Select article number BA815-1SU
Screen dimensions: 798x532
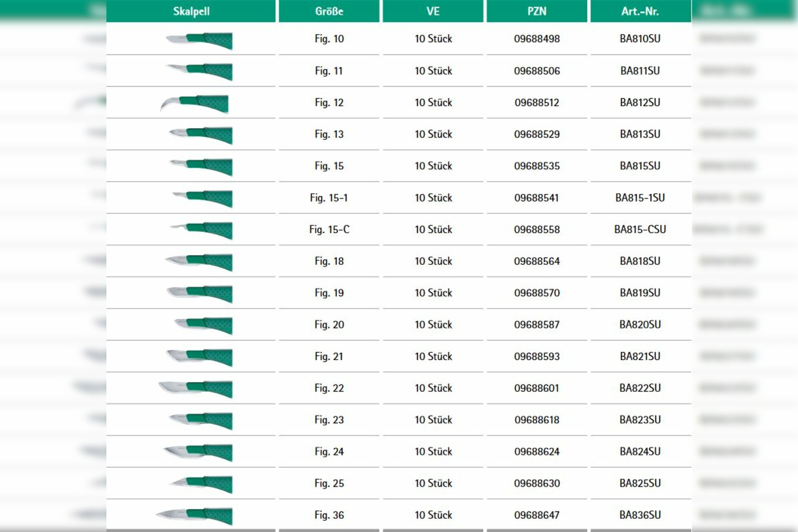click(640, 197)
